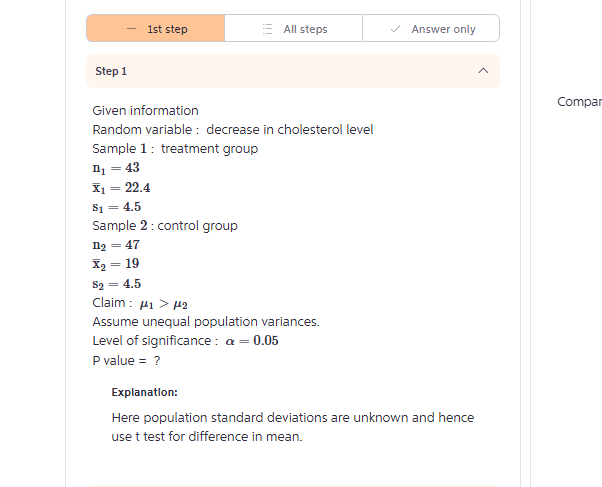Click the Explanation heading
The width and height of the screenshot is (602, 487).
[x=144, y=392]
